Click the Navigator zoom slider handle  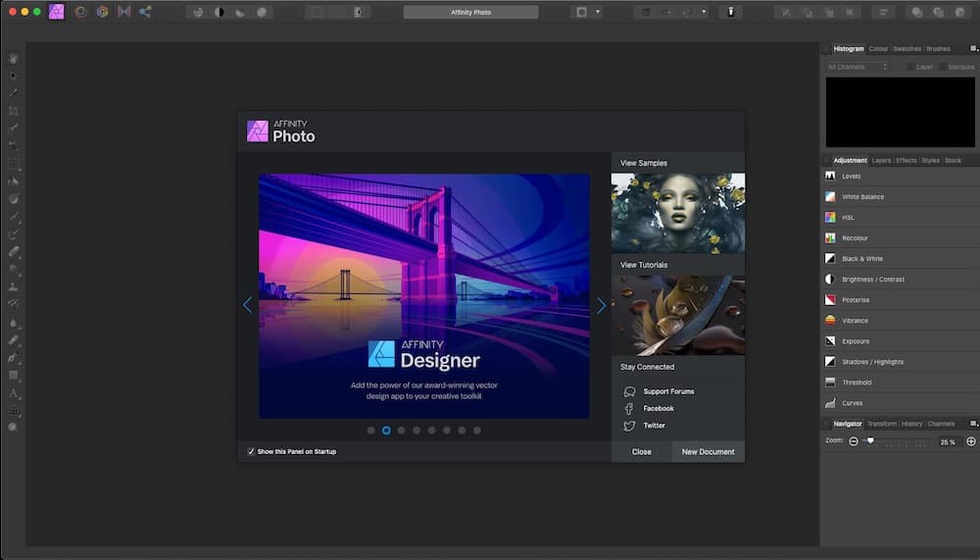pyautogui.click(x=870, y=441)
